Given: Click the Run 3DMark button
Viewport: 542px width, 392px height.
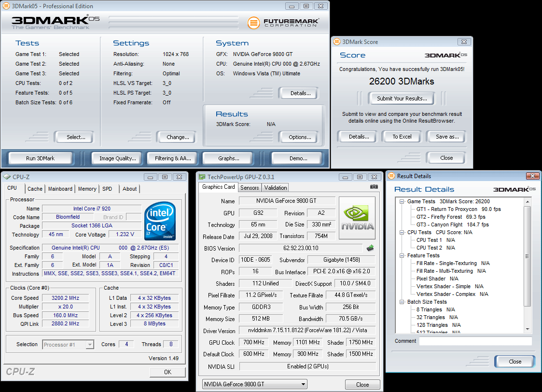Looking at the screenshot, I should click(41, 158).
